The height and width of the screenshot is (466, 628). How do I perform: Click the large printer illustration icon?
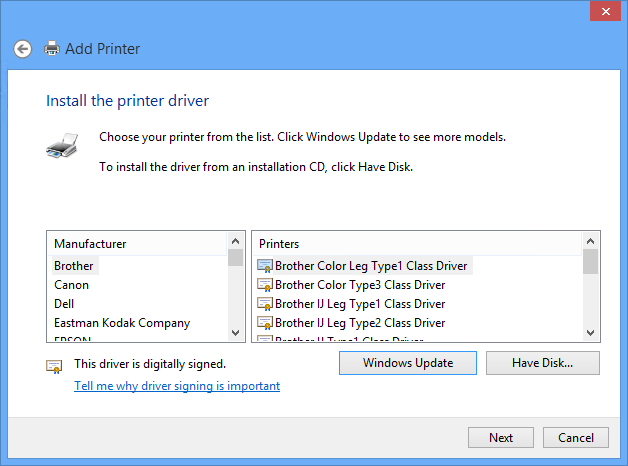tap(61, 146)
